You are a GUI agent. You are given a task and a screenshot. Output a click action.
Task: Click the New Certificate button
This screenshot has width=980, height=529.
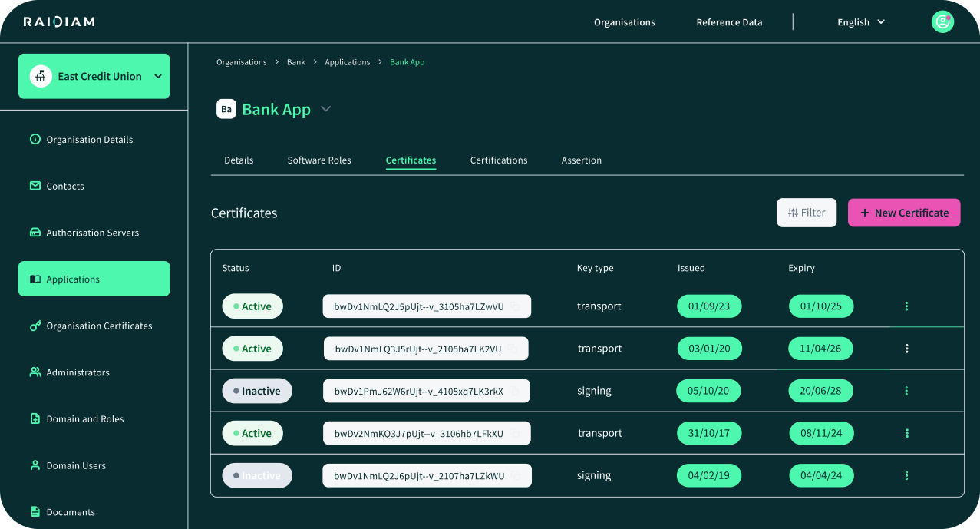pyautogui.click(x=903, y=213)
